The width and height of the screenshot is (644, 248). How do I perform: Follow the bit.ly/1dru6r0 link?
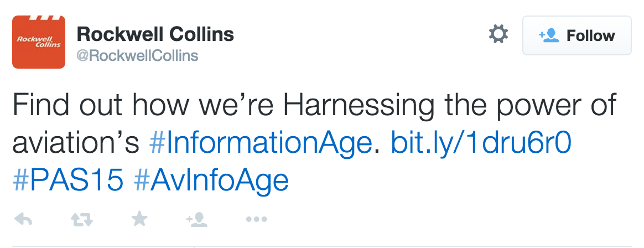(x=481, y=143)
